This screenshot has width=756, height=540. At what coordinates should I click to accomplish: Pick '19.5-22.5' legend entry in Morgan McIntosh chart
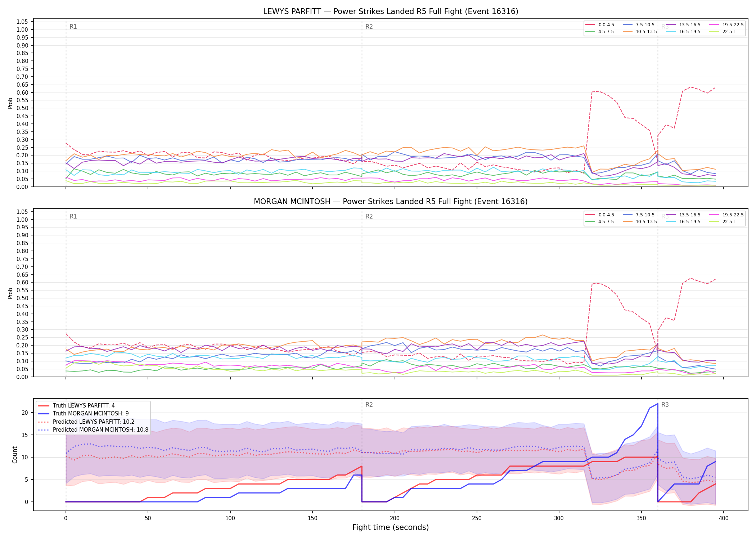point(726,215)
